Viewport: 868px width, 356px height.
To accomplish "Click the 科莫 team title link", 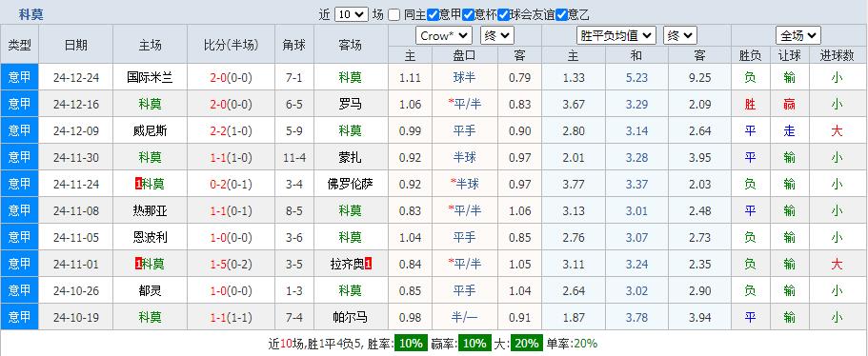I will tap(30, 15).
